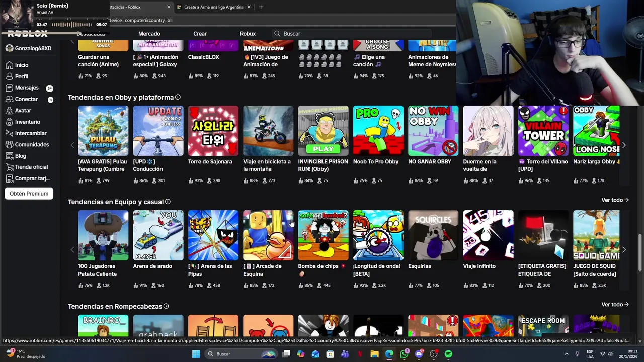Open the Arcade de Esquina thumbnail
This screenshot has width=644, height=362.
[268, 235]
